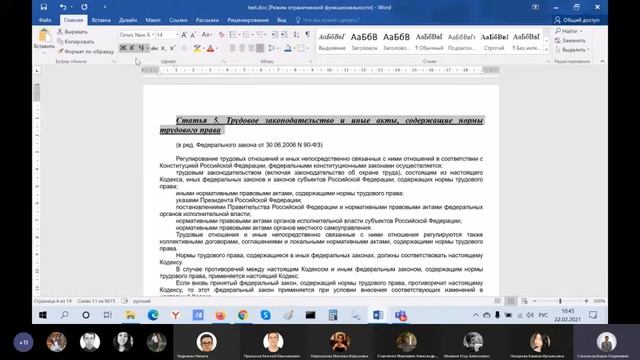
Task: Click the Subscript x₂ icon
Action: [163, 48]
